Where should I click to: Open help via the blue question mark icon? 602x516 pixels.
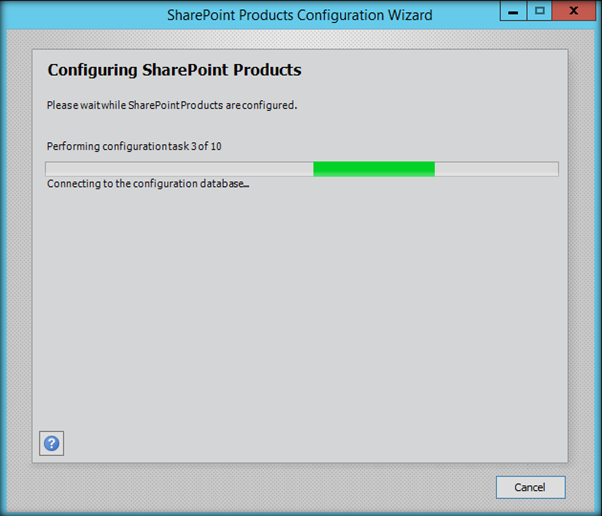[x=51, y=443]
